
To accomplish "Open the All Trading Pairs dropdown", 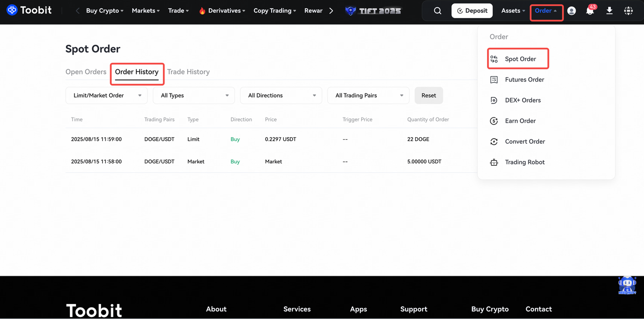I will pos(368,95).
